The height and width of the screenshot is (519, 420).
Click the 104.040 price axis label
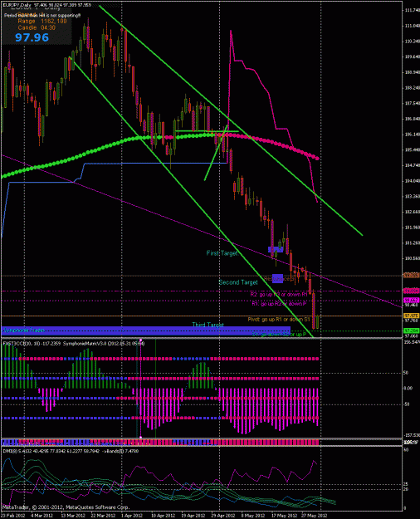[x=411, y=181]
